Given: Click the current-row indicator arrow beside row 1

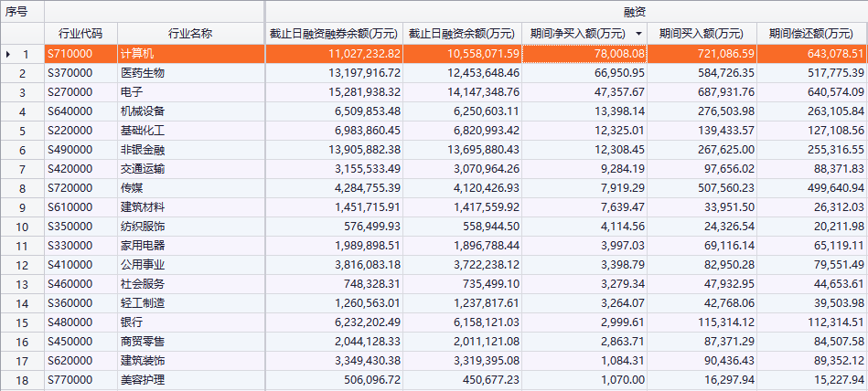Looking at the screenshot, I should click(9, 54).
